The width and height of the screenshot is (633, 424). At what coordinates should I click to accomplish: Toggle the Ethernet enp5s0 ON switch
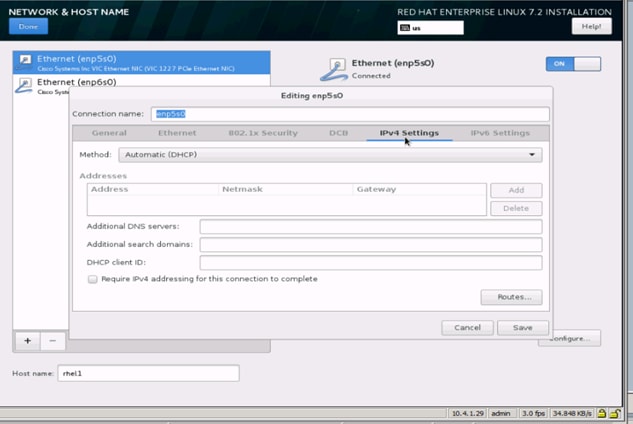(x=573, y=64)
